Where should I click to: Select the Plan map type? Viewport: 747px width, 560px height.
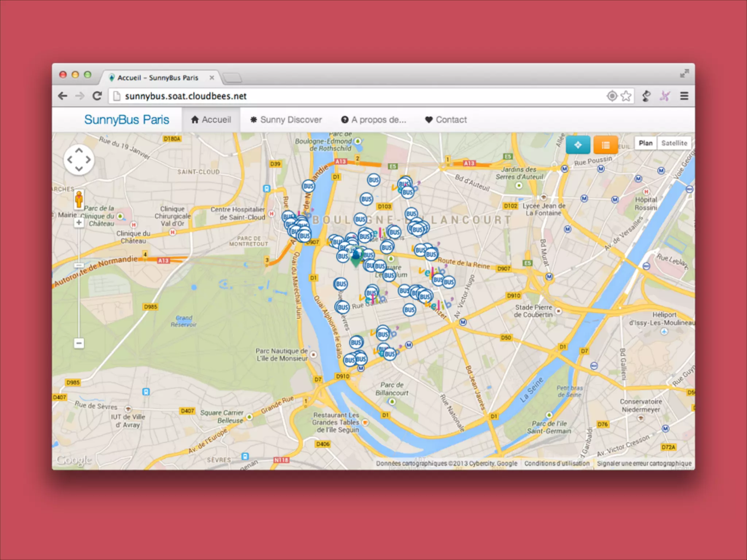pos(645,143)
